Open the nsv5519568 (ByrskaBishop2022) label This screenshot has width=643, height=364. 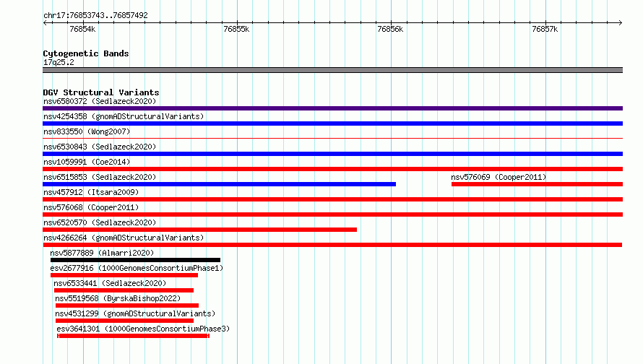(x=118, y=298)
